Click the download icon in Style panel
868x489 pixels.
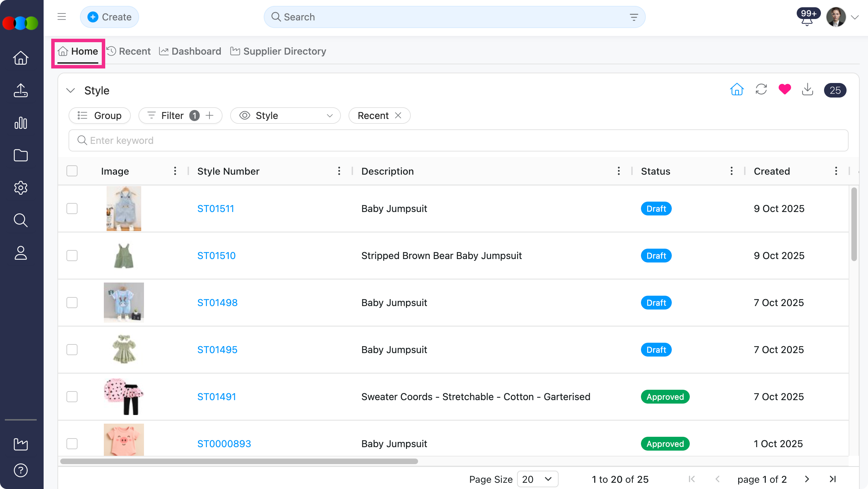pos(807,90)
